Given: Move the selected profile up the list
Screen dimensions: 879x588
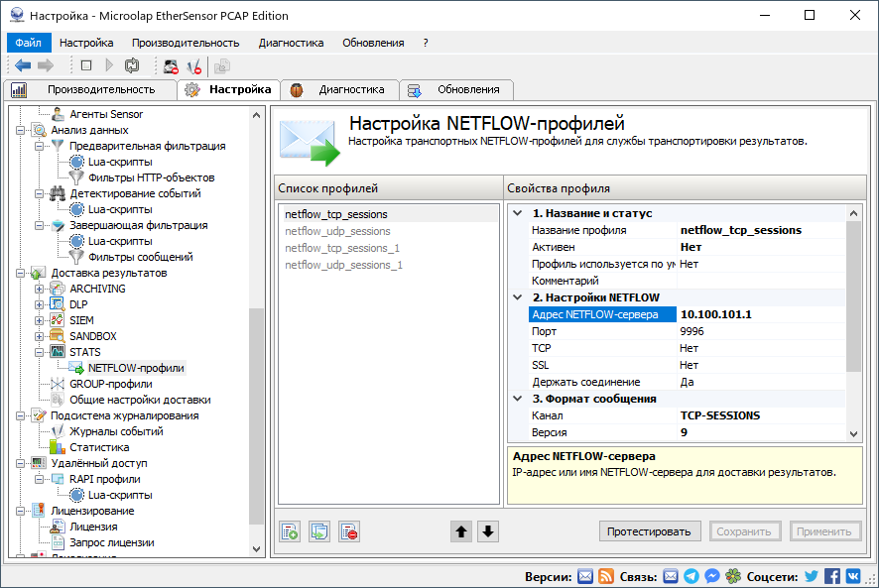Looking at the screenshot, I should pyautogui.click(x=460, y=530).
